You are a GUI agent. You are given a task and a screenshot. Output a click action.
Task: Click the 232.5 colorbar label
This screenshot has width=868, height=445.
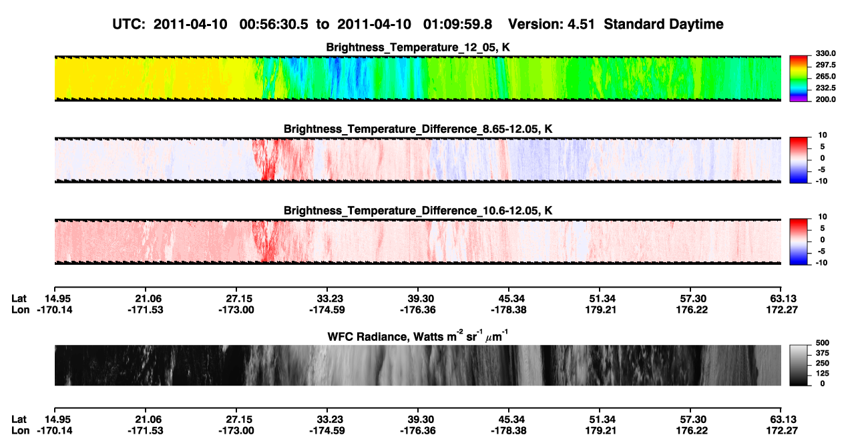click(826, 87)
